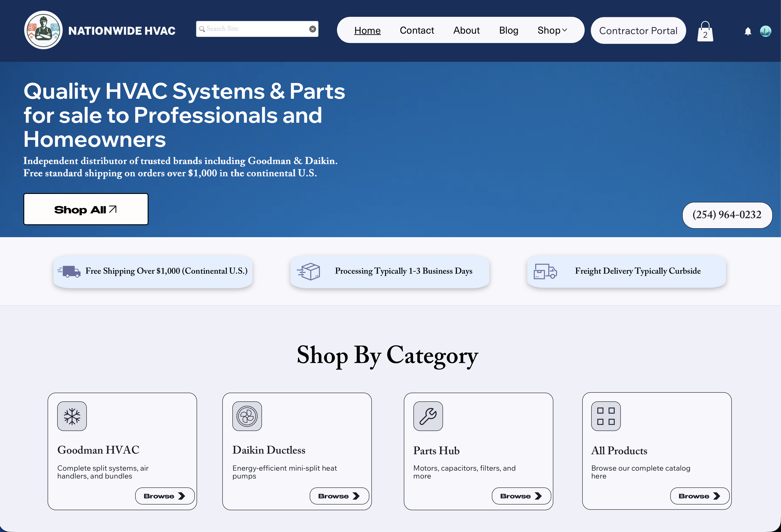
Task: Click the notifications bell icon
Action: (x=748, y=31)
